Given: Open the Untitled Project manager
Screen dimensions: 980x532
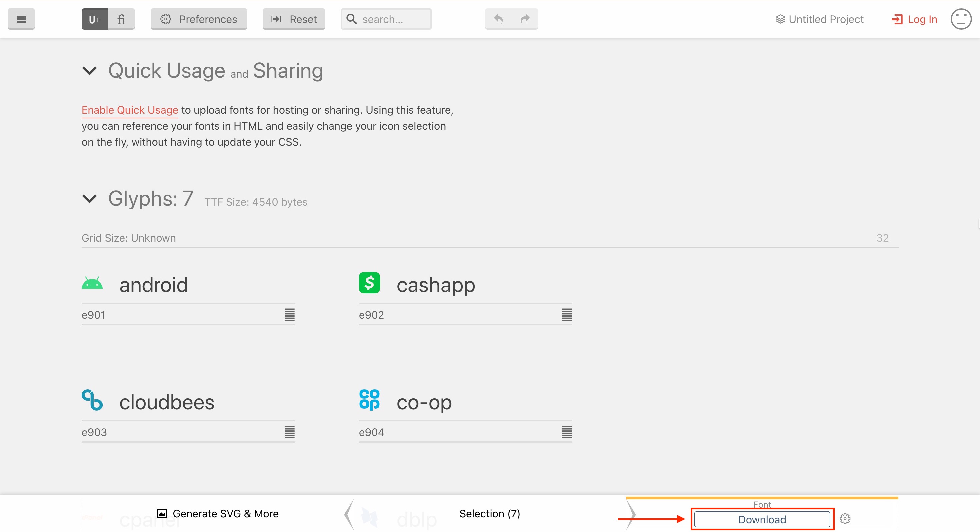Looking at the screenshot, I should point(819,19).
